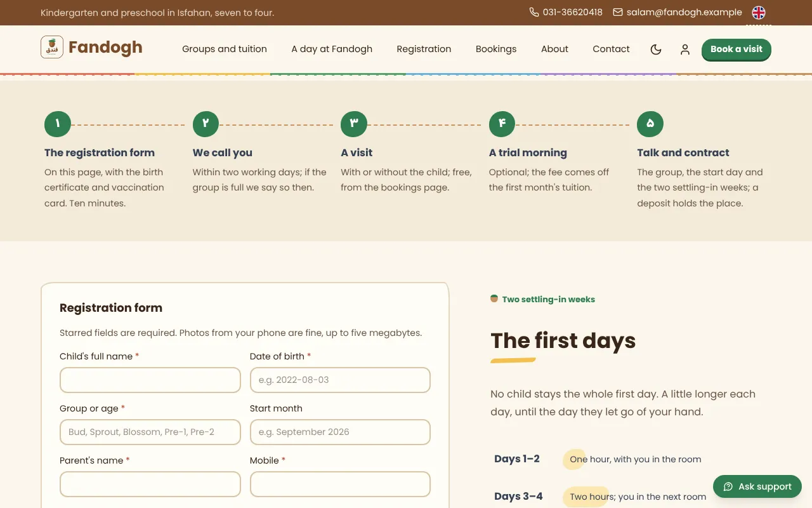Click 'One hour, with you in the room'
The height and width of the screenshot is (508, 812).
point(636,459)
